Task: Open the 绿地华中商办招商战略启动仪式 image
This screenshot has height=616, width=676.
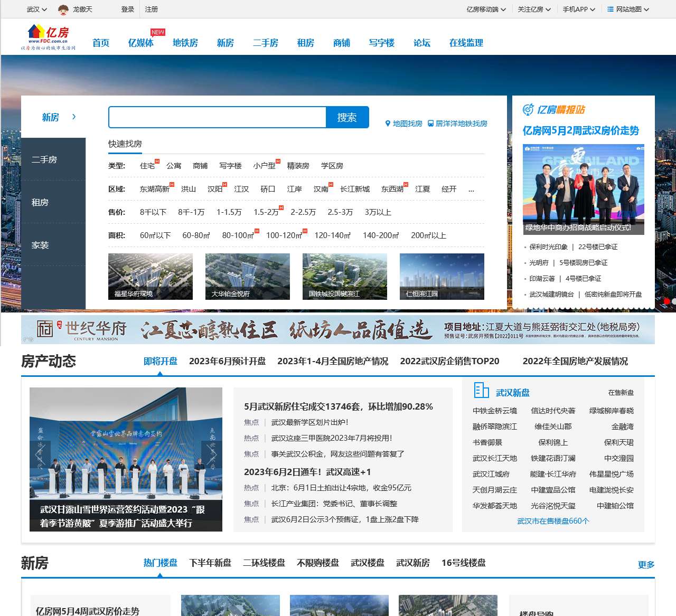Action: (x=584, y=189)
